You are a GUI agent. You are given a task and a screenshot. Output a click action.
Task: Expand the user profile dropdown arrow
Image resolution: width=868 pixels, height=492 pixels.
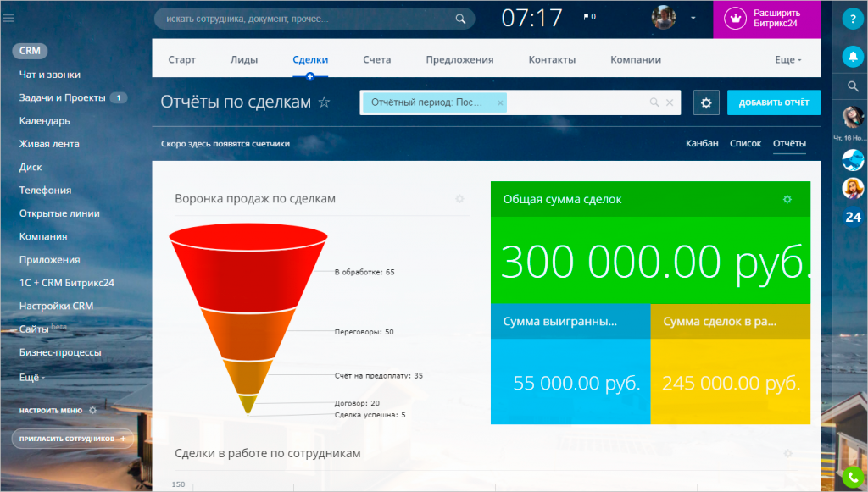click(693, 19)
